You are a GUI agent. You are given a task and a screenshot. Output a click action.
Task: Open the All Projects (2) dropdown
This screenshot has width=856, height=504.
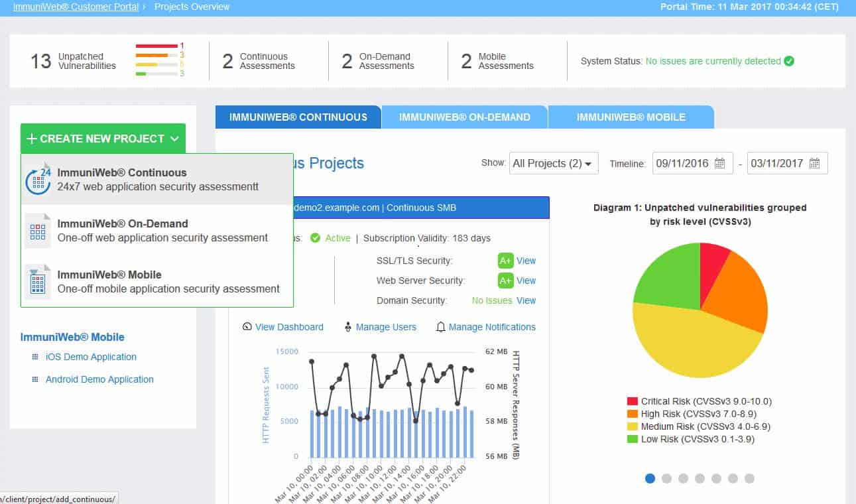554,163
